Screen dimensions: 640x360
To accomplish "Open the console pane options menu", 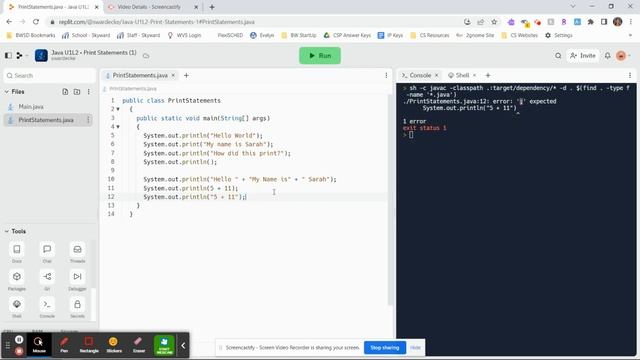I will coord(630,76).
